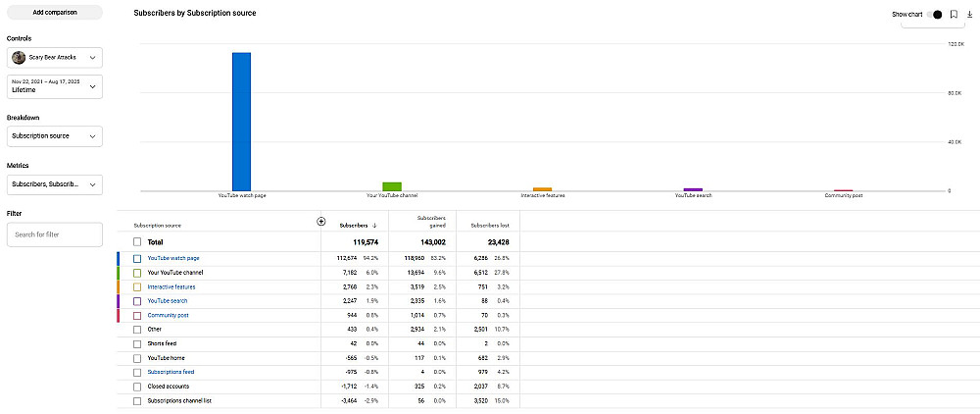This screenshot has height=414, width=980.
Task: Sort by Subscribers column header
Action: tap(358, 225)
